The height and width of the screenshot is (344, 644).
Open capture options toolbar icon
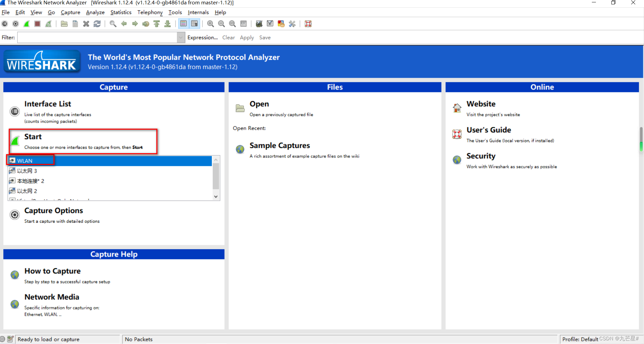point(15,24)
